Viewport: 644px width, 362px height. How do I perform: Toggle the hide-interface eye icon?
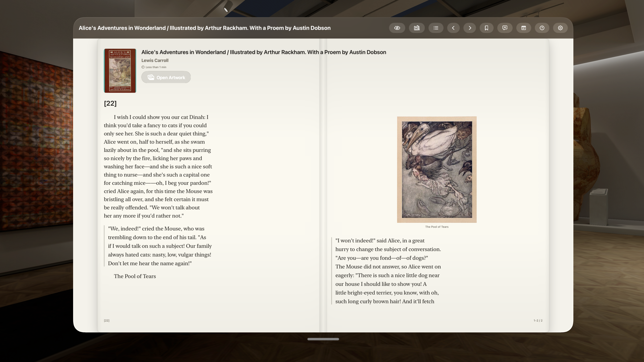click(397, 28)
